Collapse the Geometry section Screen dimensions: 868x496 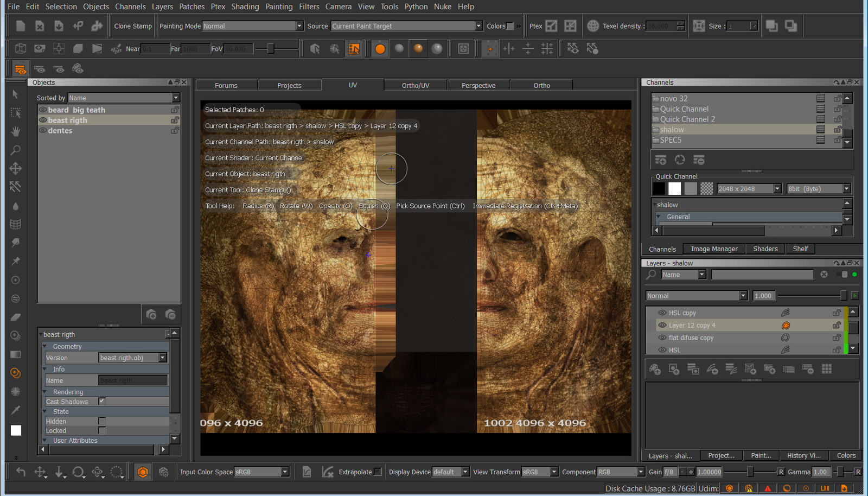pos(46,346)
